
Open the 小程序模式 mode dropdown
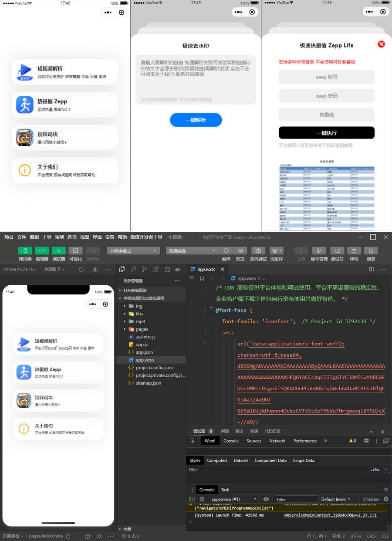point(133,251)
